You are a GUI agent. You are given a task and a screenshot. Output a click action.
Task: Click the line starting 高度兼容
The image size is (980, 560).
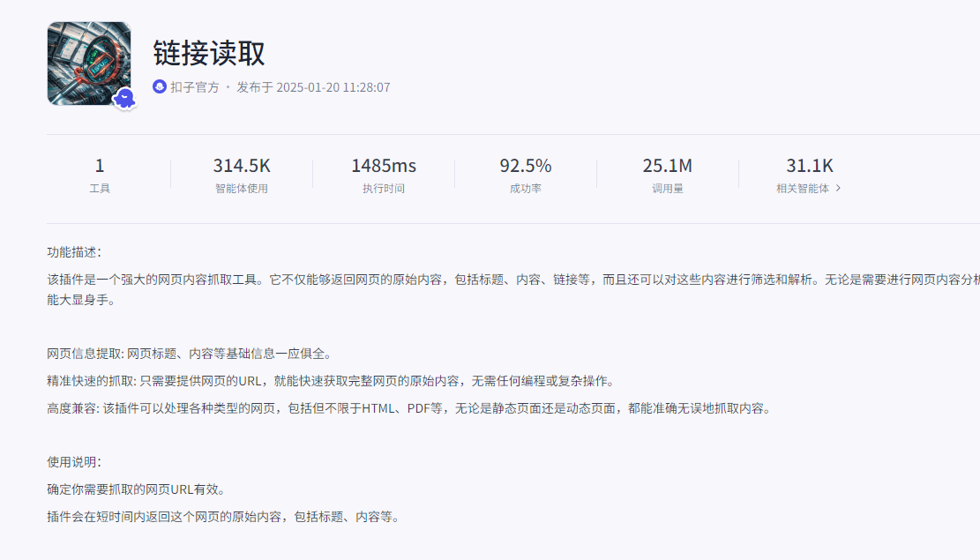[x=410, y=408]
